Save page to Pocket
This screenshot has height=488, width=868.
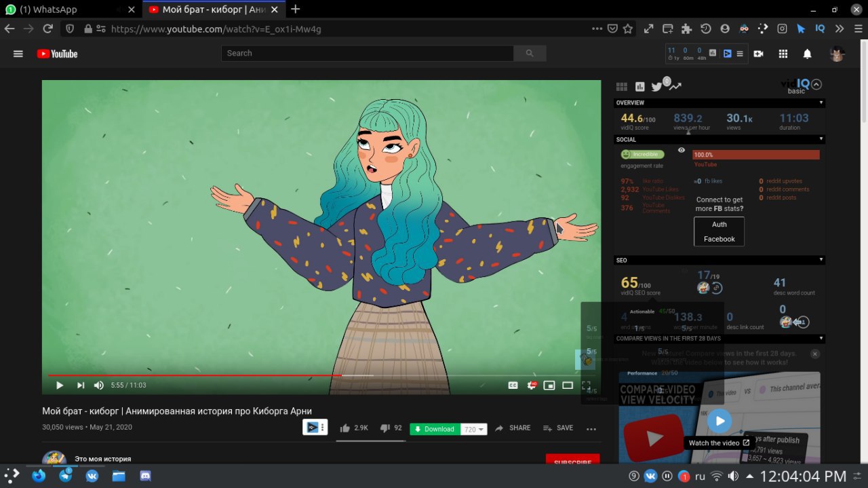(x=612, y=29)
